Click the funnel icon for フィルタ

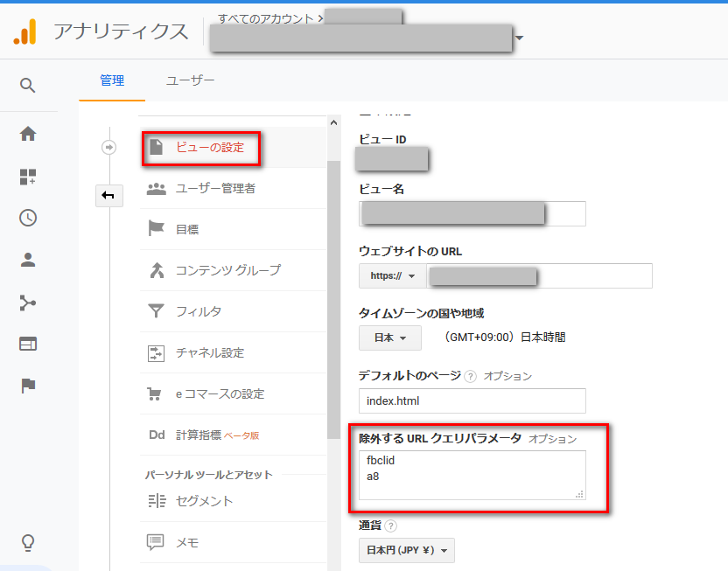[156, 310]
